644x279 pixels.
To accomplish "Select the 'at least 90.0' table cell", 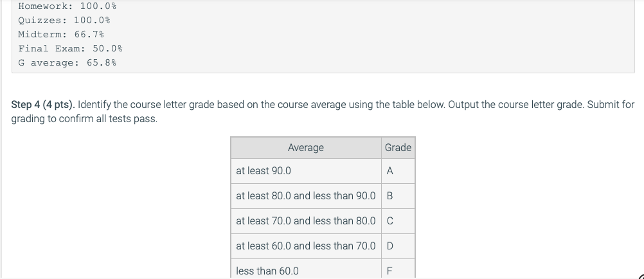I will (x=306, y=171).
